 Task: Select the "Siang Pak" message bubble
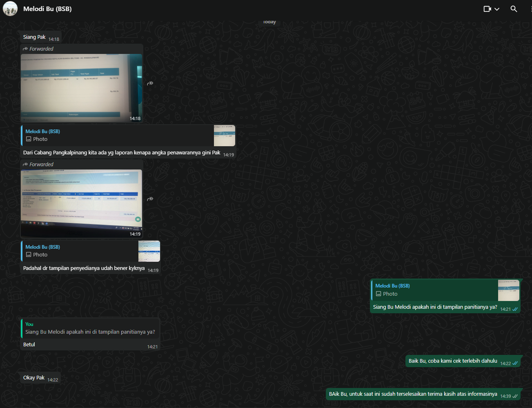click(35, 37)
